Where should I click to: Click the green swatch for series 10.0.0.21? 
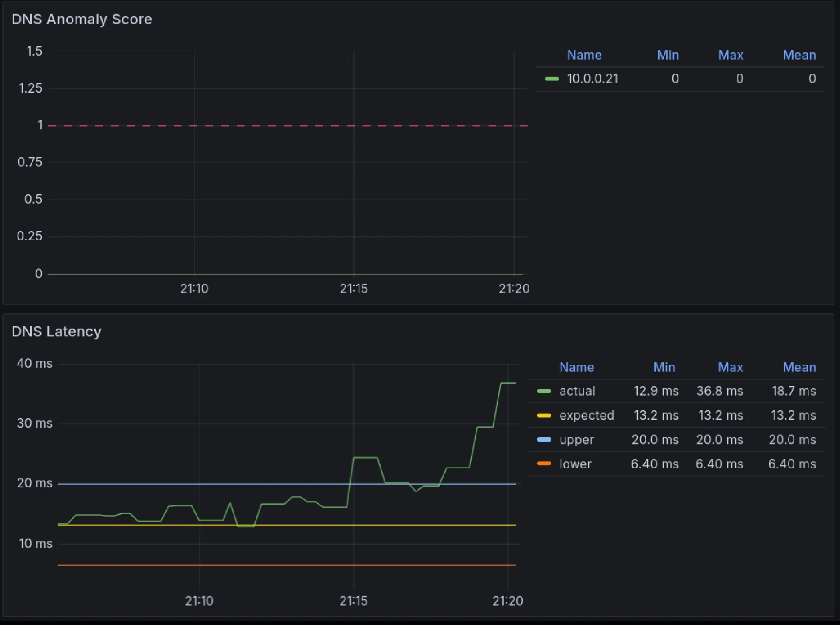[x=552, y=79]
